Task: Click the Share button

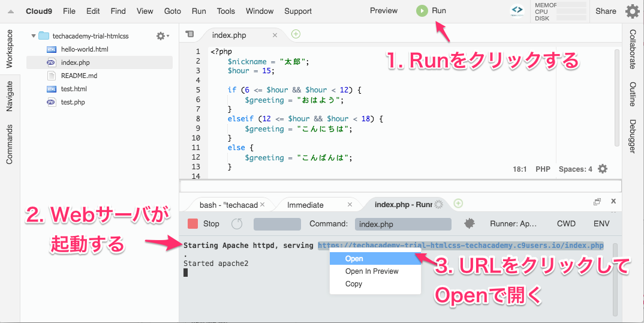Action: [x=606, y=11]
